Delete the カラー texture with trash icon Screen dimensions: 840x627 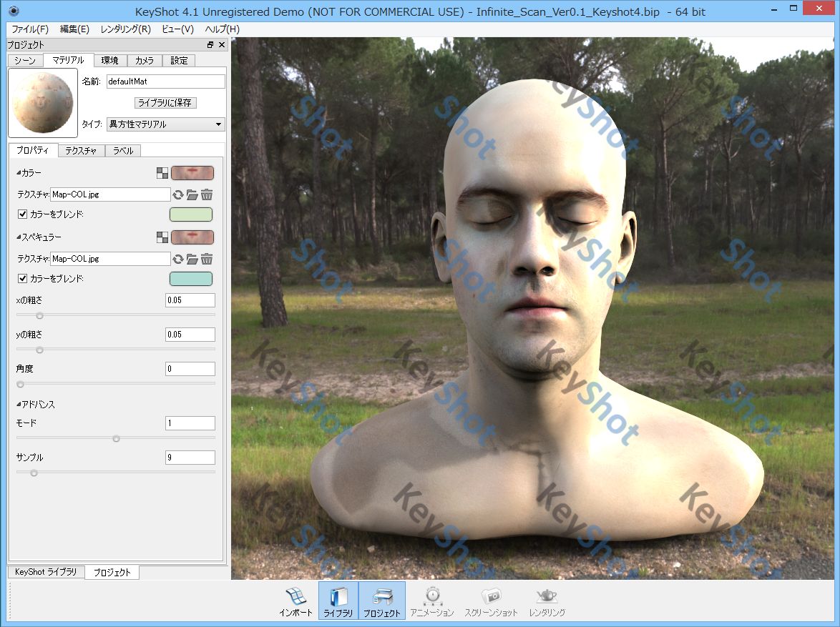(207, 195)
